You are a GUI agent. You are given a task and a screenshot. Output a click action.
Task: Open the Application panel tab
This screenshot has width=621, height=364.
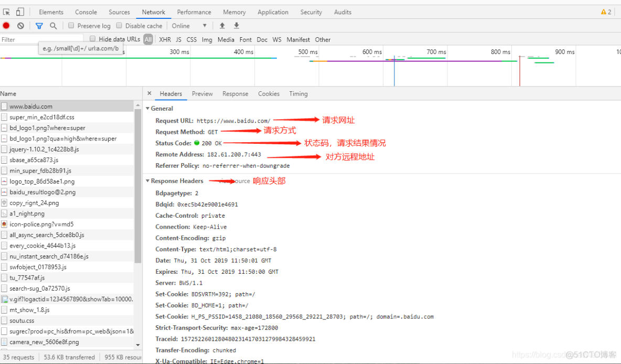pos(273,12)
